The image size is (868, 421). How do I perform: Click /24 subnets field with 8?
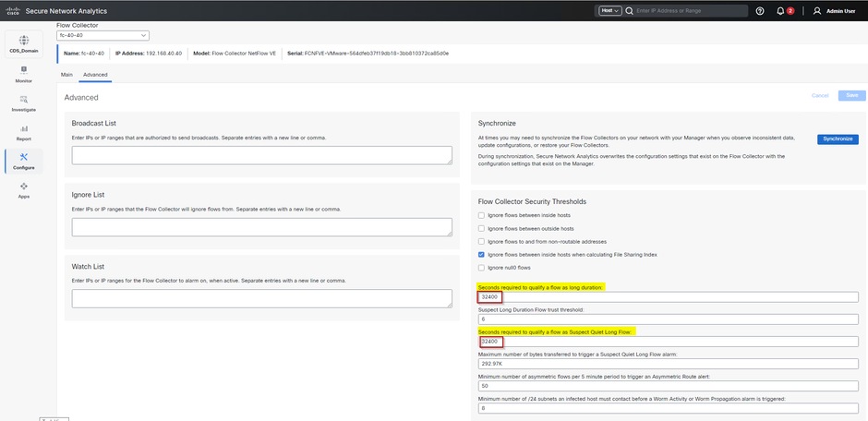coord(669,408)
